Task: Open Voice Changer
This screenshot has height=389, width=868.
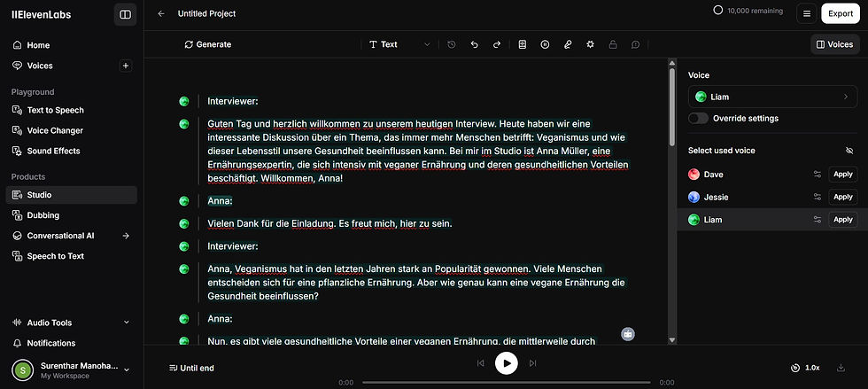Action: tap(71, 130)
